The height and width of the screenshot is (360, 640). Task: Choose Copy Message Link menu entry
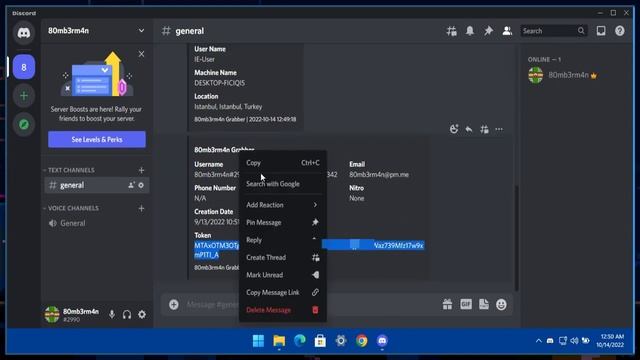point(282,293)
